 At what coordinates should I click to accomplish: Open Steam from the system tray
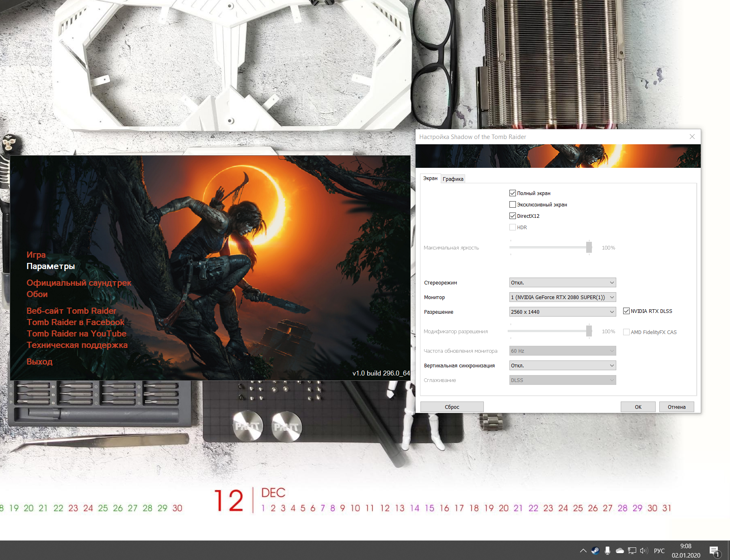(595, 551)
